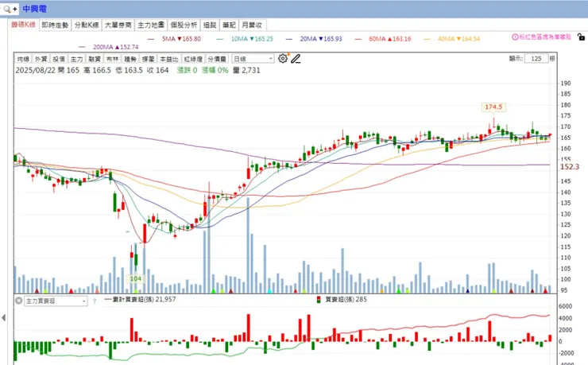Click the 累計買賣超(張) 21,957 legend

tap(140, 299)
